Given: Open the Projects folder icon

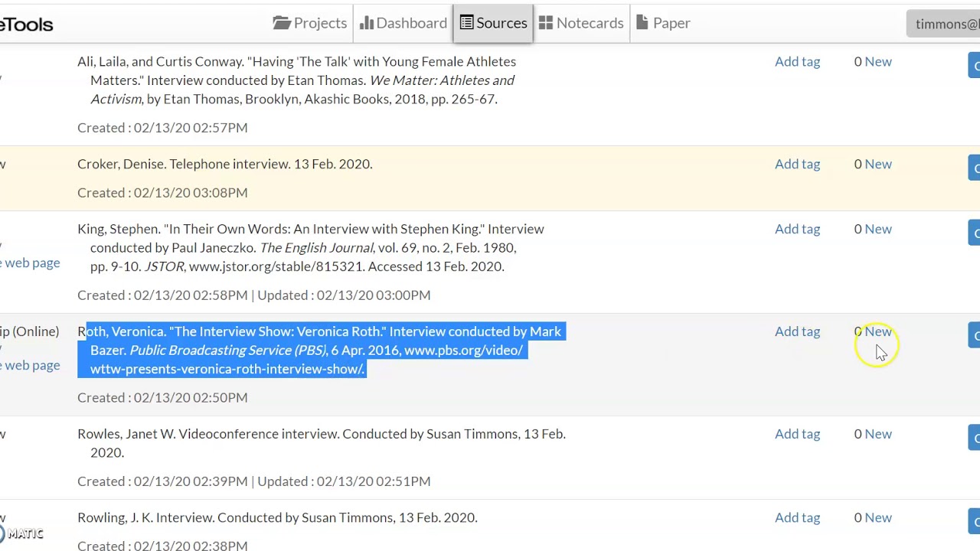Looking at the screenshot, I should [282, 23].
